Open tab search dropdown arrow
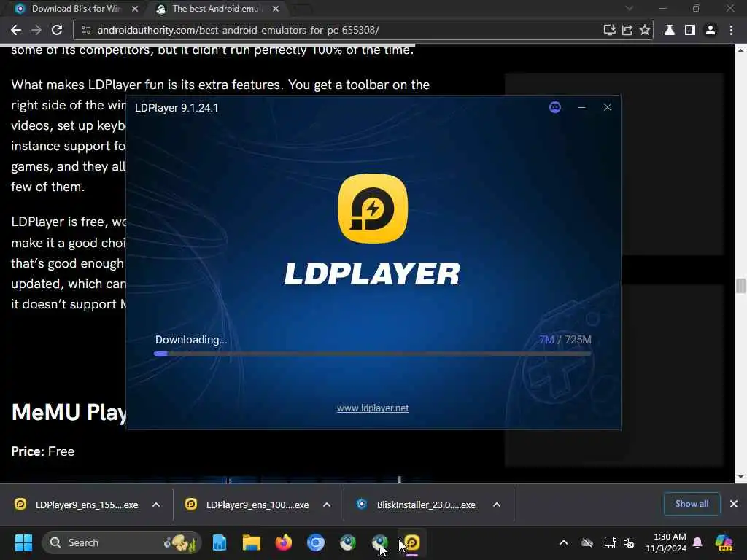This screenshot has width=747, height=560. tap(630, 9)
